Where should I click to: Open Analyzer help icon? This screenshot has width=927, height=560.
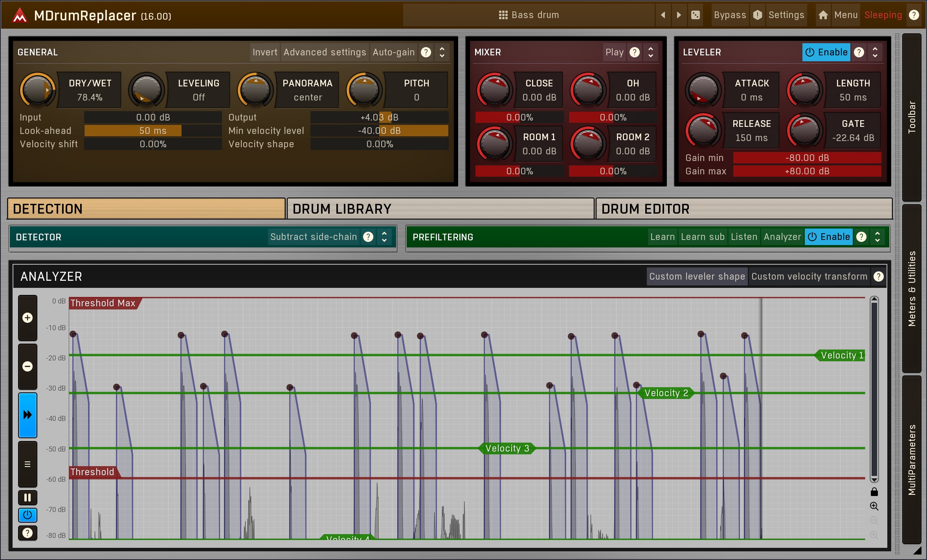(x=879, y=276)
